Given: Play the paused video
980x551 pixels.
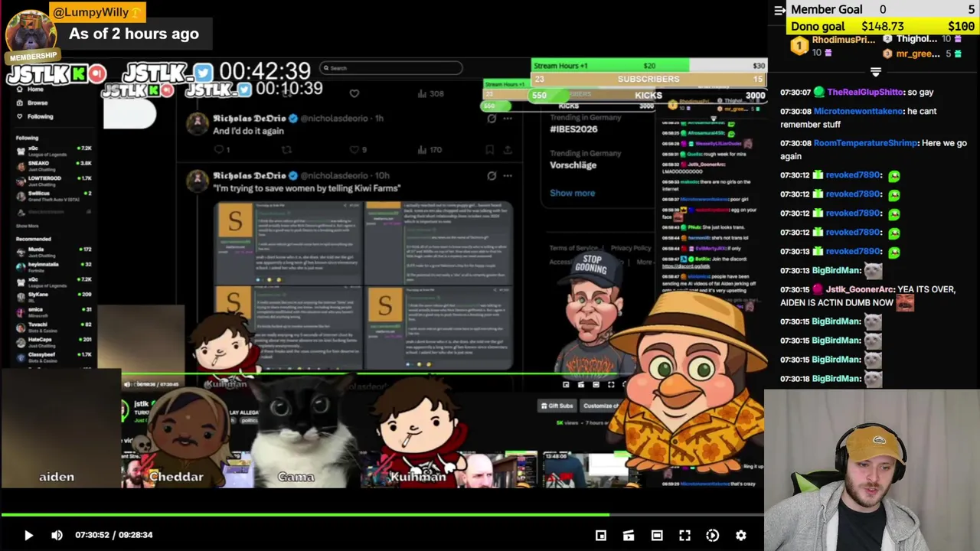Looking at the screenshot, I should point(28,535).
